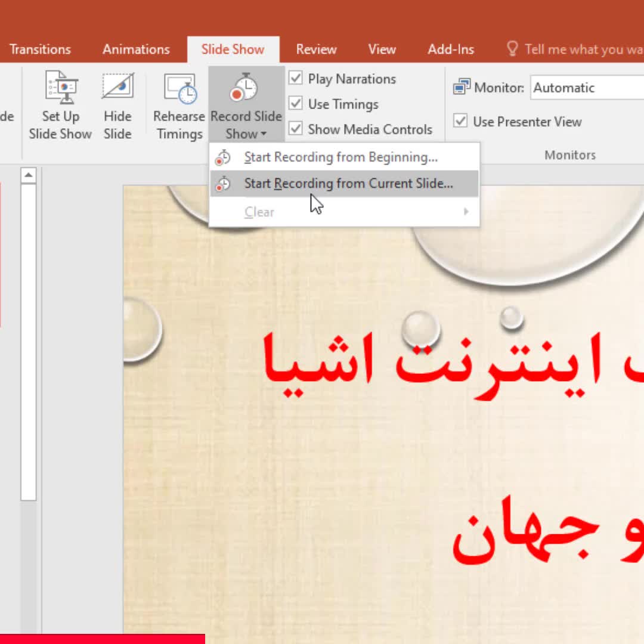This screenshot has height=644, width=644.
Task: Open Rehearse Timings tool
Action: click(179, 88)
